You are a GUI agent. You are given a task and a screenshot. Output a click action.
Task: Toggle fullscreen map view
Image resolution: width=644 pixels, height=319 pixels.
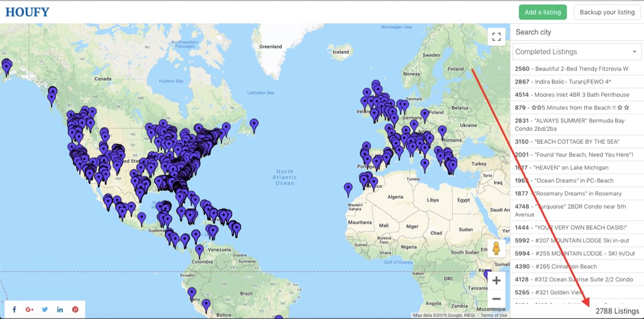pyautogui.click(x=496, y=36)
